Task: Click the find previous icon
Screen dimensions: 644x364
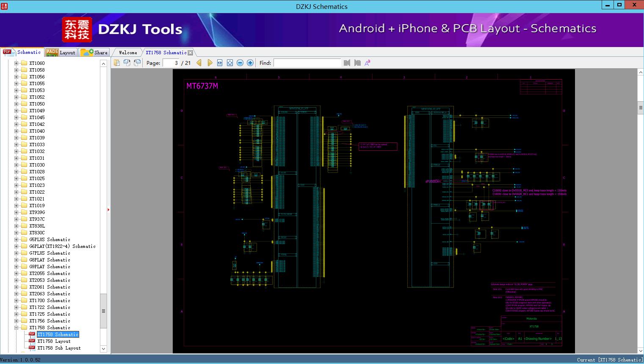Action: [347, 63]
